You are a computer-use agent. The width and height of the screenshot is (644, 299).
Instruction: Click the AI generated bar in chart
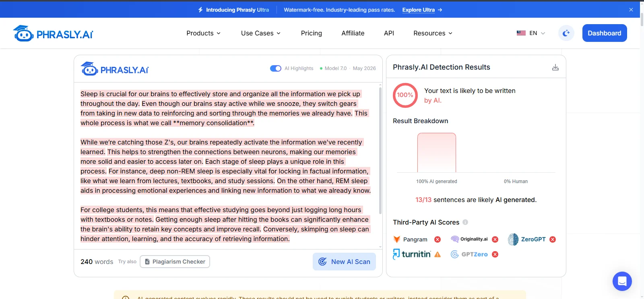click(437, 153)
